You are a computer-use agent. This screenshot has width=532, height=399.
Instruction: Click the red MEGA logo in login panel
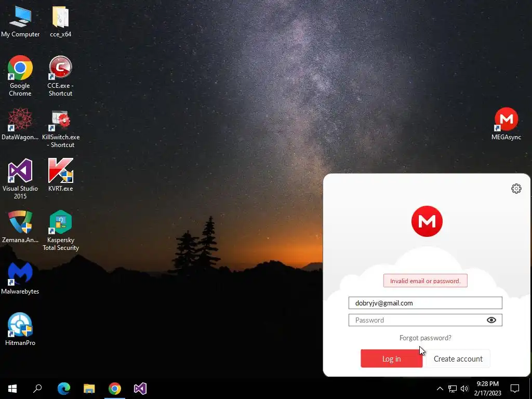427,221
